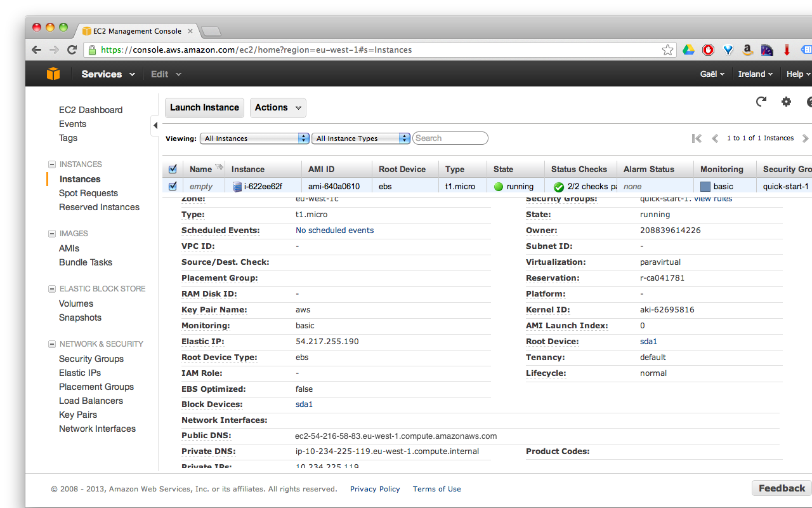Open the Amazon browser extension icon

[747, 49]
